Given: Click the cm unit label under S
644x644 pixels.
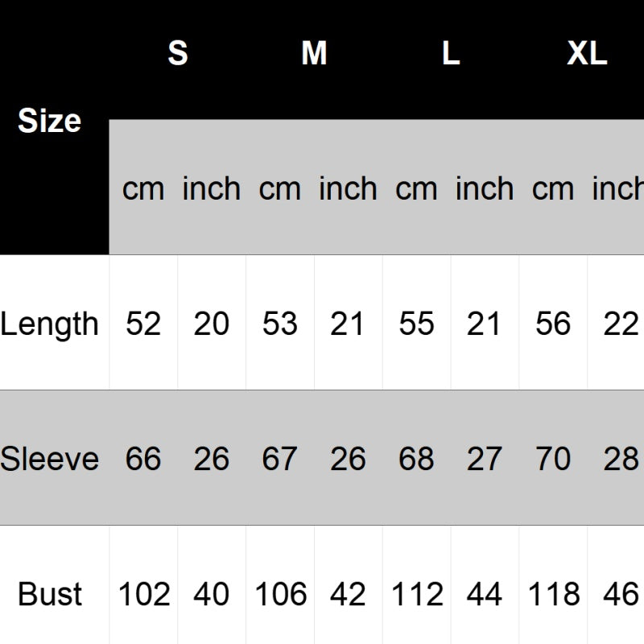Looking at the screenshot, I should (x=143, y=189).
